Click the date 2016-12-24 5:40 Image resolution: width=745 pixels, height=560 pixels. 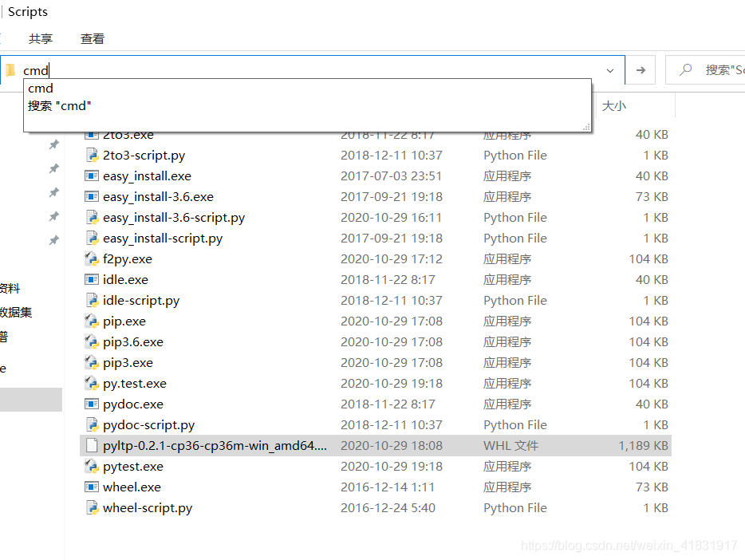388,508
